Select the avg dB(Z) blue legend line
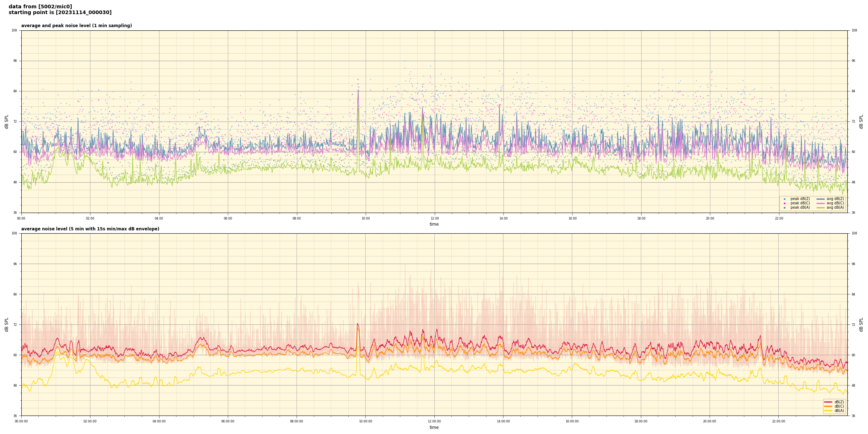 [821, 199]
